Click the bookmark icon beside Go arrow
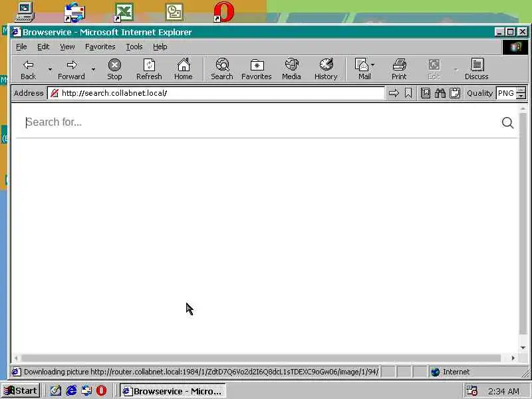Screen dimensions: 532x399 408,93
